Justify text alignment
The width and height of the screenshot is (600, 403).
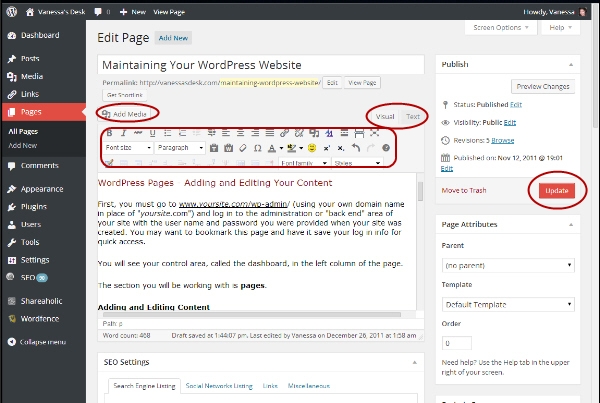[269, 133]
